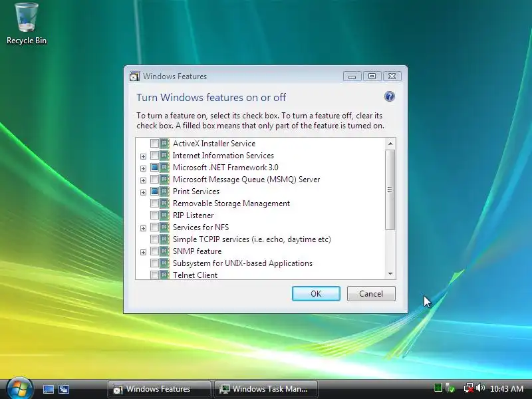Image resolution: width=532 pixels, height=399 pixels.
Task: Click the help question mark icon
Action: 390,96
